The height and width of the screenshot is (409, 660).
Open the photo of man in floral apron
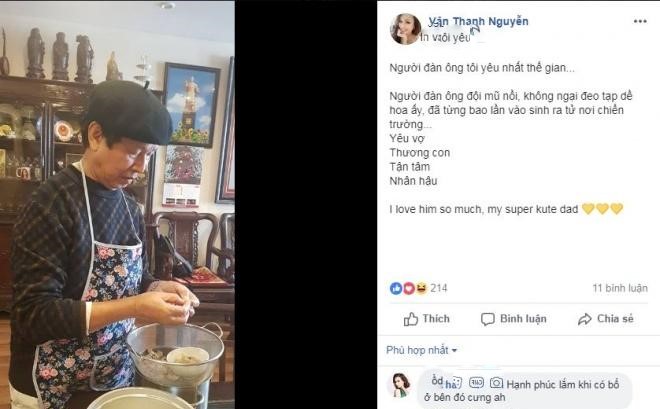(x=117, y=204)
